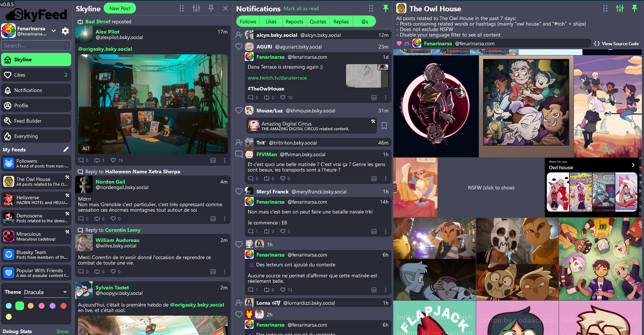
Task: Open Skyline column filter sliders icon
Action: coord(196,8)
